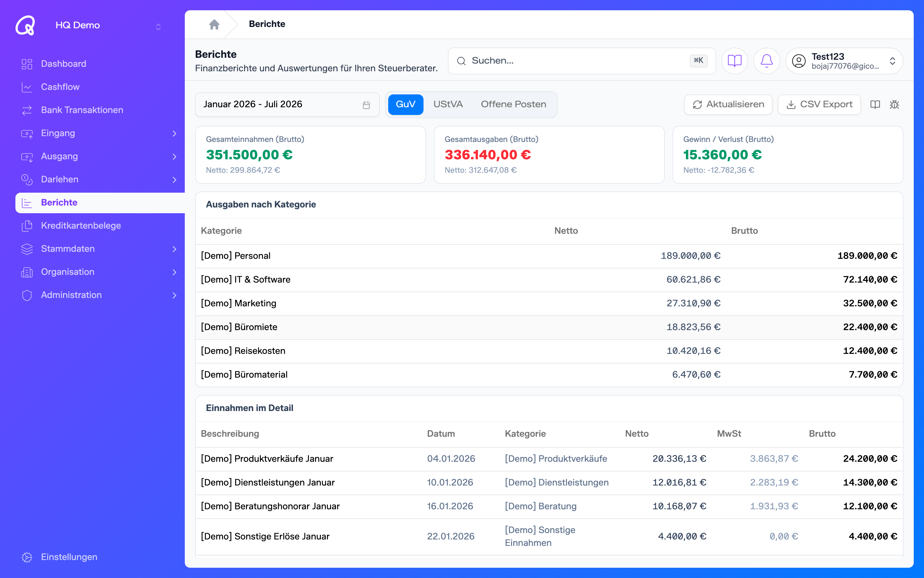
Task: Expand the Ausgang submenu chevron
Action: point(175,156)
